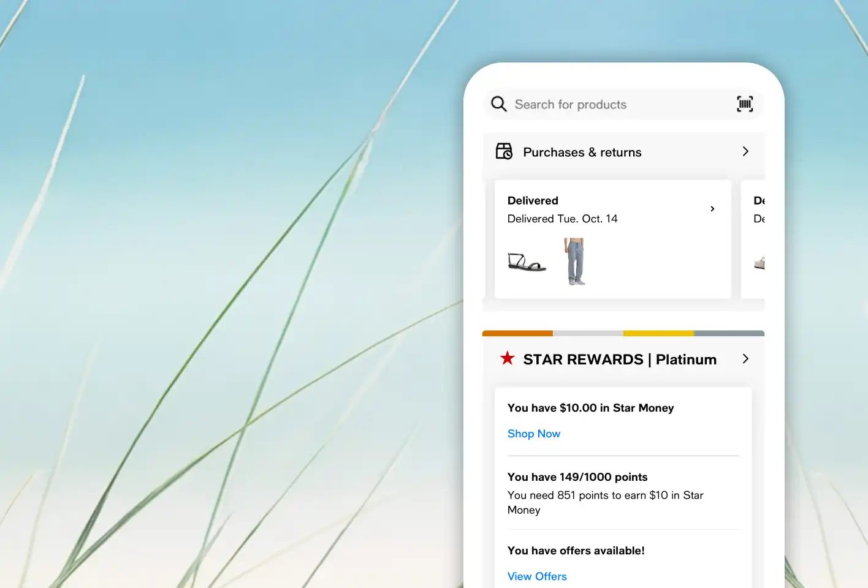
Task: Open the Delivered order using its arrow
Action: (x=712, y=209)
